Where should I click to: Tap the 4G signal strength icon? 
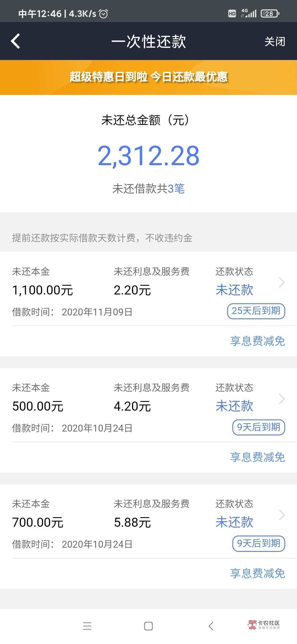tap(249, 13)
